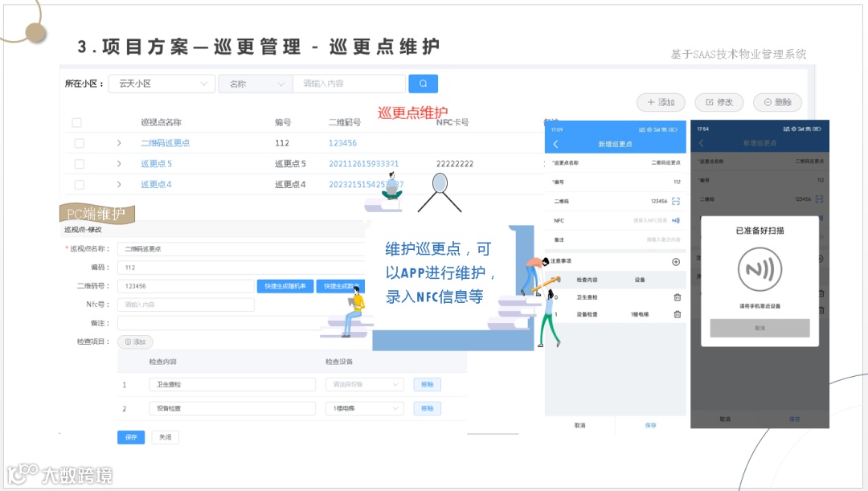This screenshot has height=491, width=868.
Task: Tap the QR scan icon in left phone
Action: click(676, 202)
